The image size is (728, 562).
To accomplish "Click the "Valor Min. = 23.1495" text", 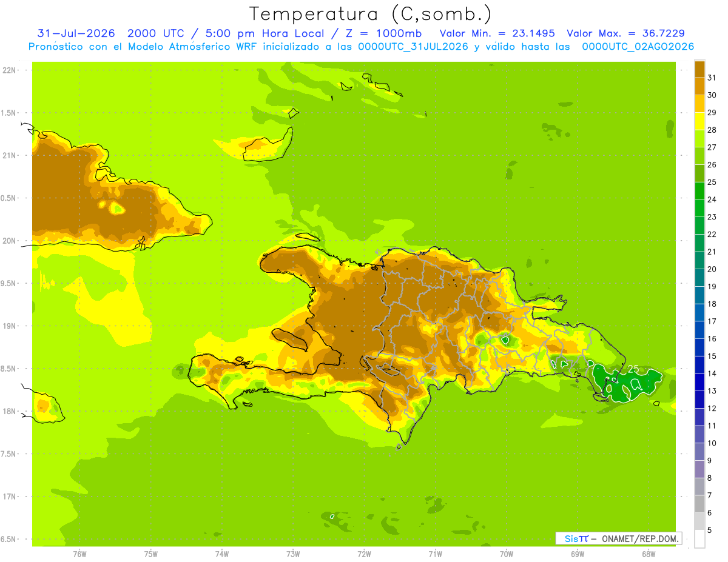I will coord(497,33).
